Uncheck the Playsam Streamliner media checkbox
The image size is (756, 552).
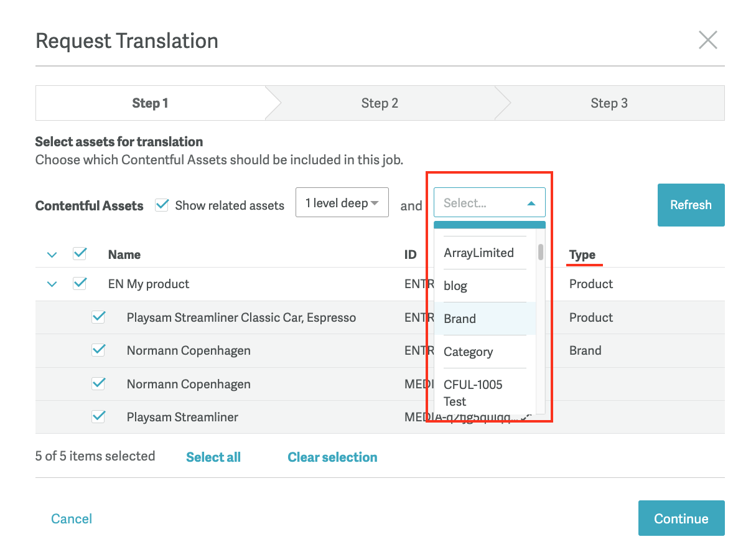coord(98,416)
